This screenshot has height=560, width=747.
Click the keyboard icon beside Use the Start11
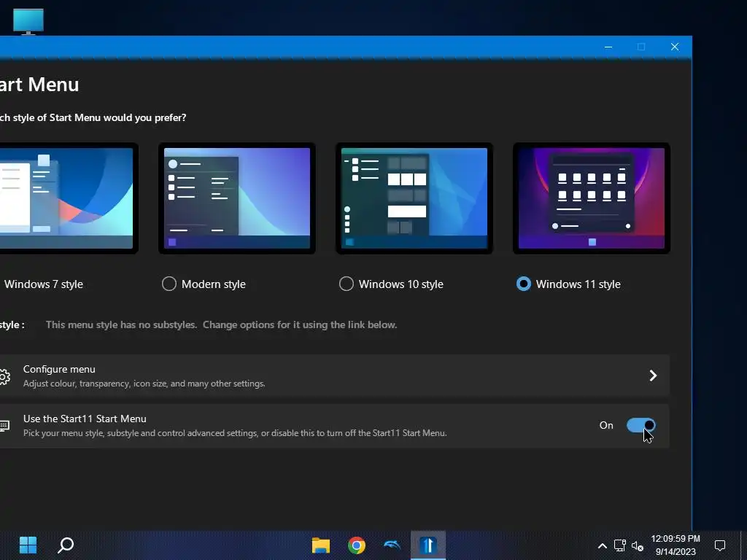click(x=4, y=426)
